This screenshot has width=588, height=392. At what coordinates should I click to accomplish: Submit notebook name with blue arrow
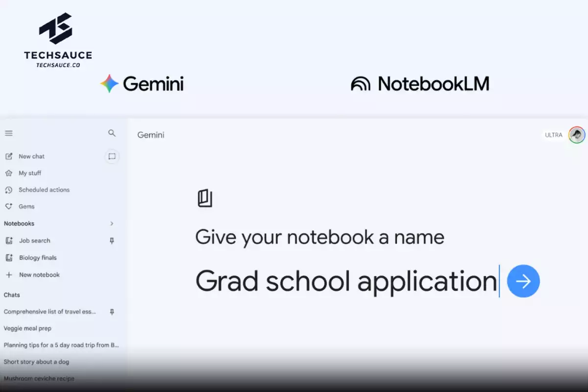(x=523, y=281)
